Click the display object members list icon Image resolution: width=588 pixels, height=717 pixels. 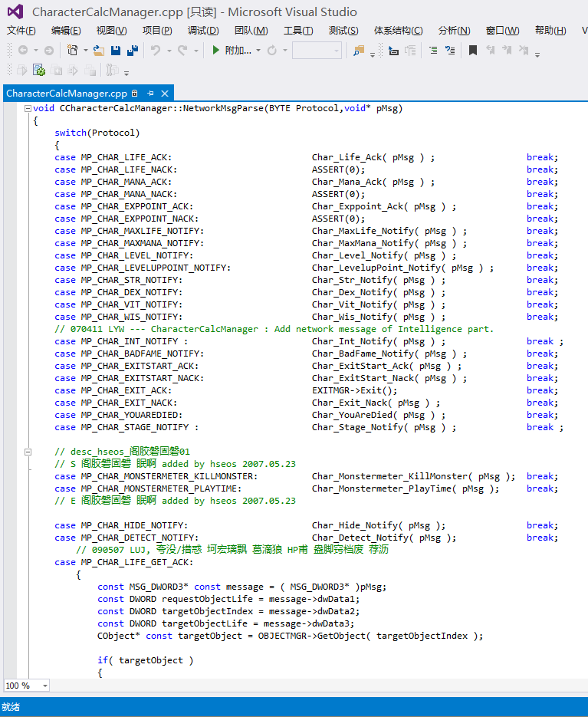(x=393, y=51)
